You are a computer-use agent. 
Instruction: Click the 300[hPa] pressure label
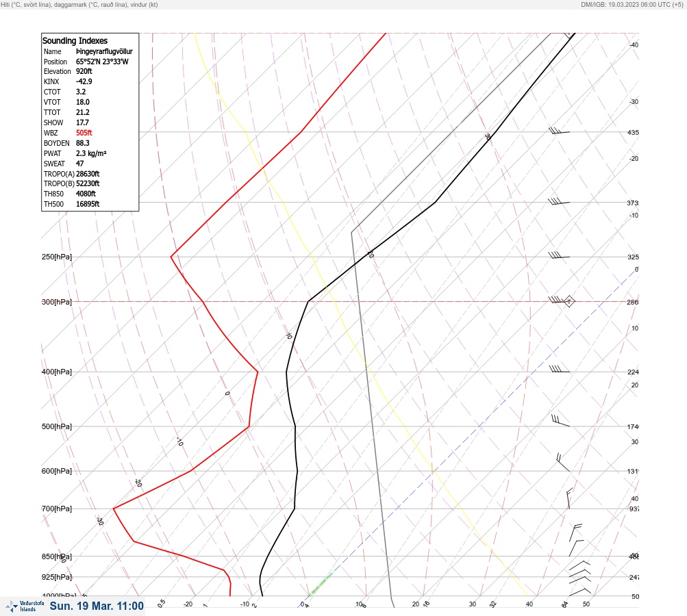(x=57, y=302)
